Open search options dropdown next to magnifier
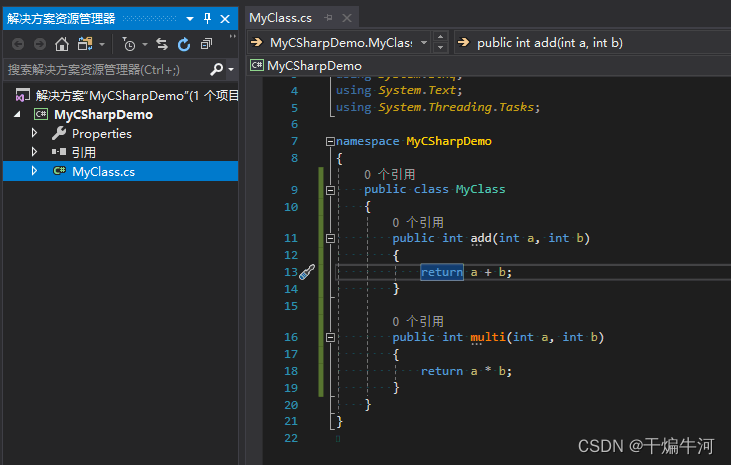 tap(231, 70)
